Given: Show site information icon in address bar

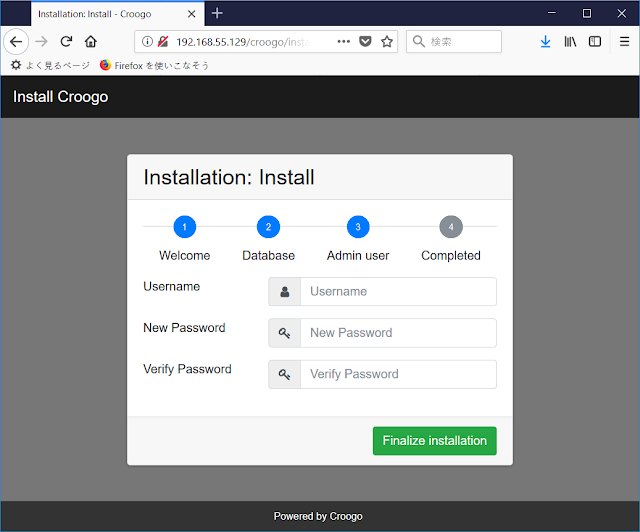Looking at the screenshot, I should point(147,41).
